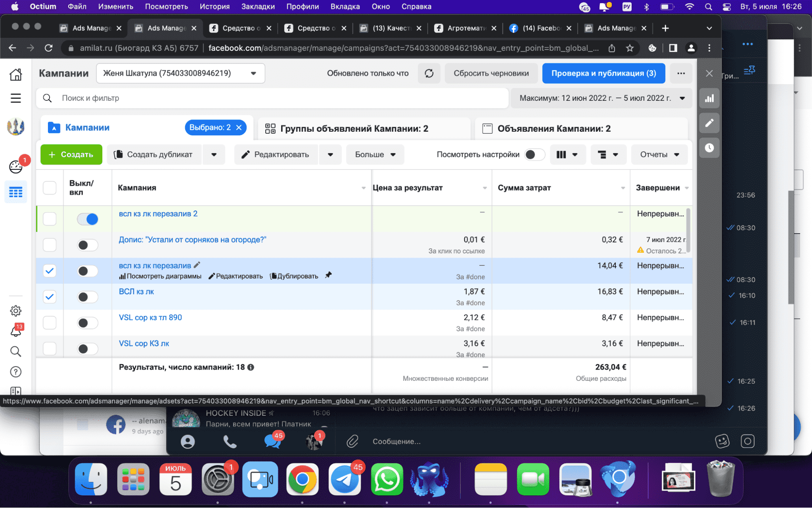The image size is (812, 508).
Task: Open the Отчеты dropdown
Action: click(x=660, y=154)
